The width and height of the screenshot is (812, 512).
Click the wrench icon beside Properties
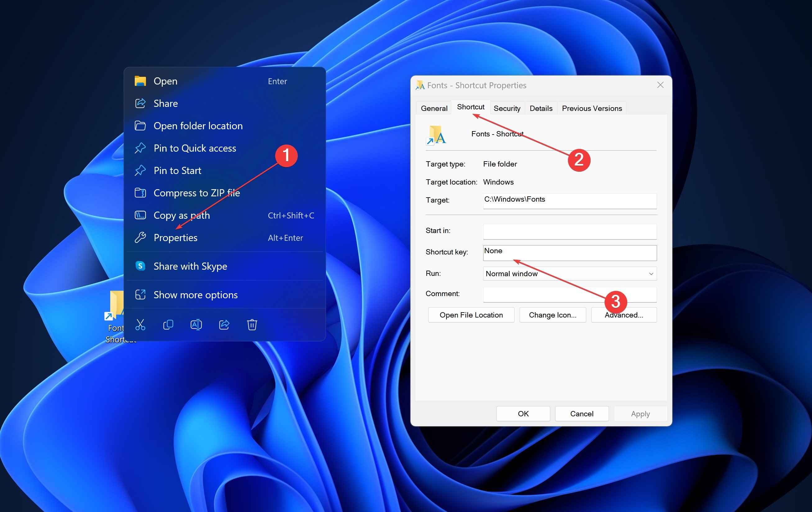140,237
